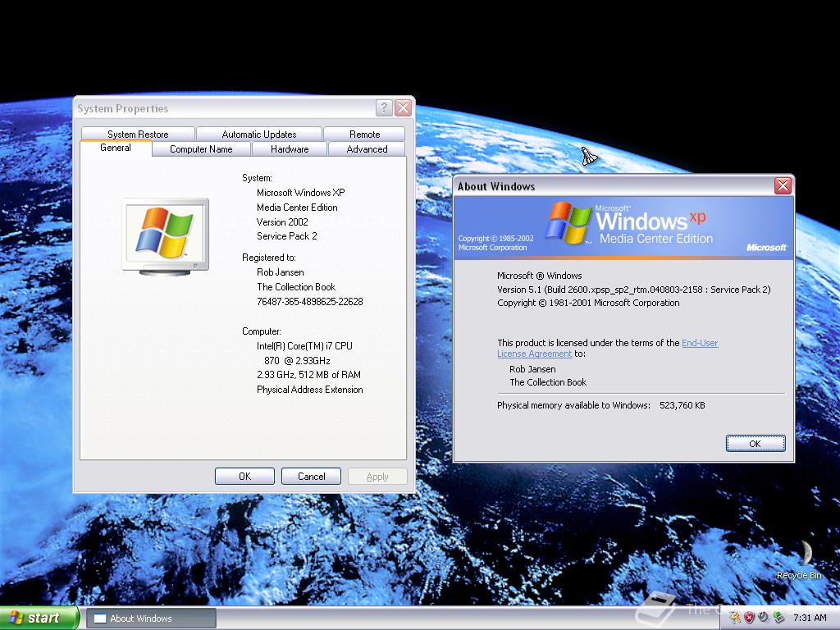Click the red Security Center shield tray icon
The width and height of the screenshot is (840, 630).
[x=750, y=618]
